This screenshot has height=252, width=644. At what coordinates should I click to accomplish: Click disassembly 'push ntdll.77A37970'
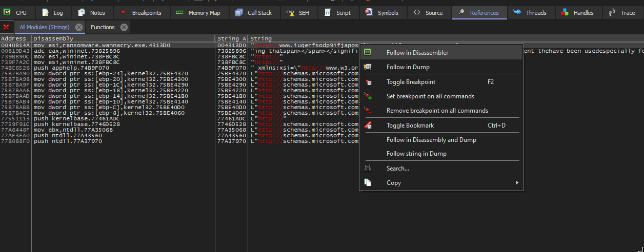[x=68, y=141]
